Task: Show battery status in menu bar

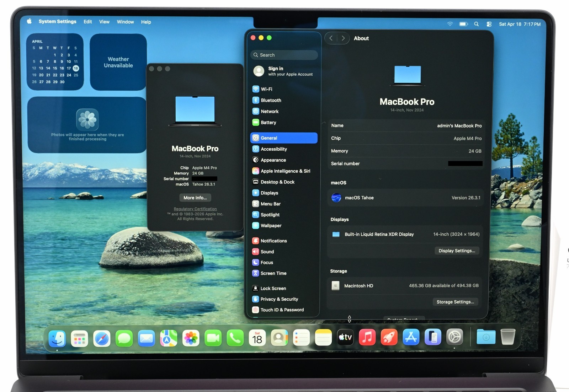Action: coord(463,24)
